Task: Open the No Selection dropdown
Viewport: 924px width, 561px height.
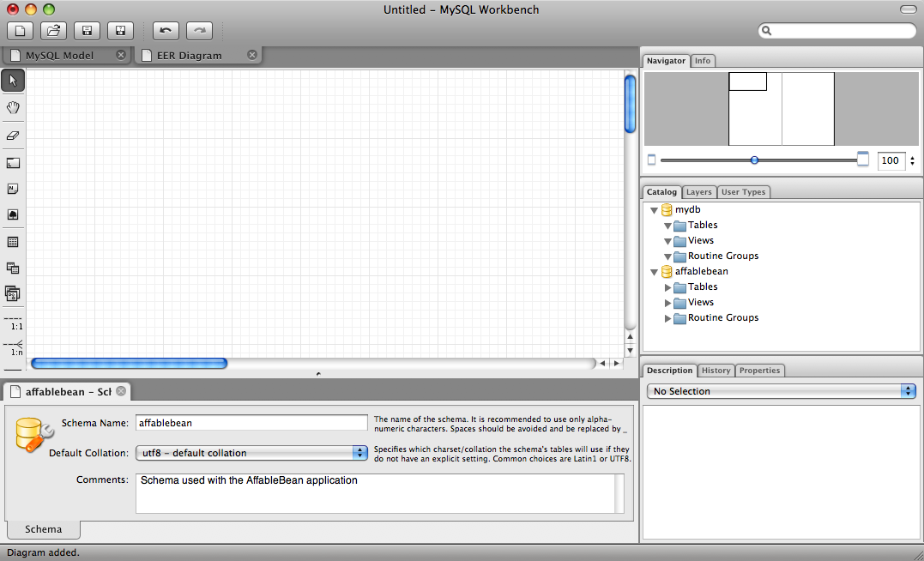Action: pos(781,391)
